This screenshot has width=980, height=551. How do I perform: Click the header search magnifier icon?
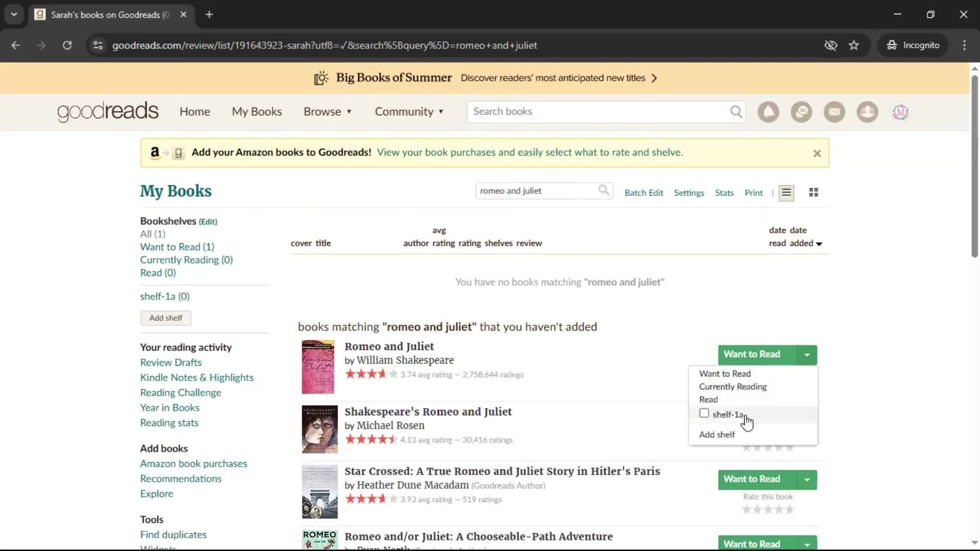coord(736,112)
